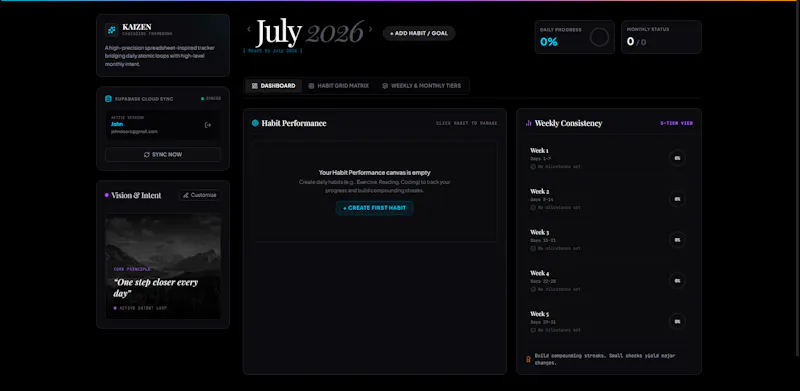Click the 'Core Principle' label
The width and height of the screenshot is (800, 391).
(132, 269)
